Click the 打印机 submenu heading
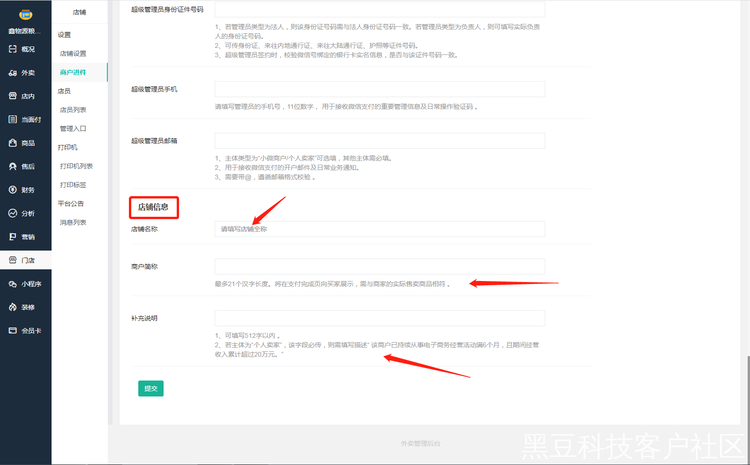 coord(67,147)
